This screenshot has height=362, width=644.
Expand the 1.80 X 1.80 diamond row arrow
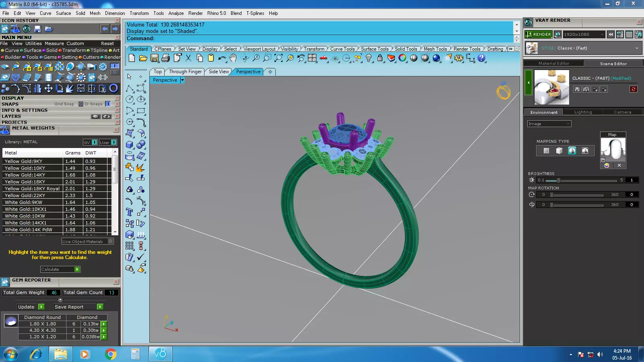104,324
